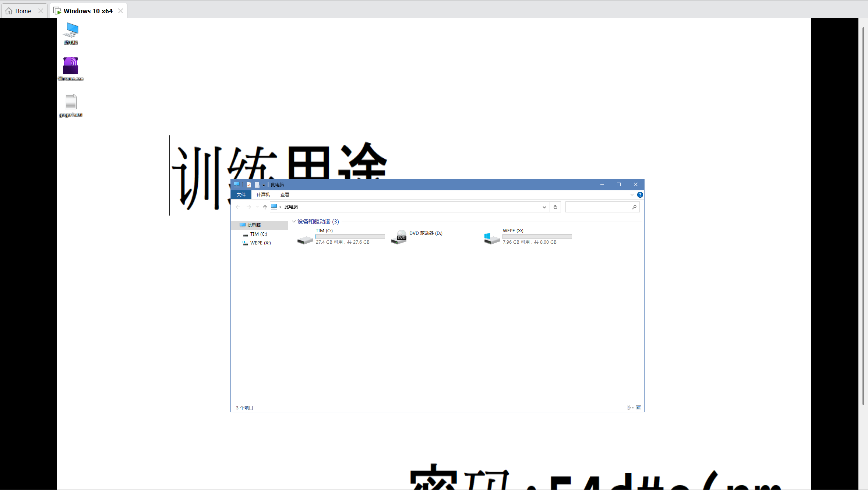The image size is (868, 490).
Task: Open the Chrome.exe desktop shortcut
Action: pos(70,66)
